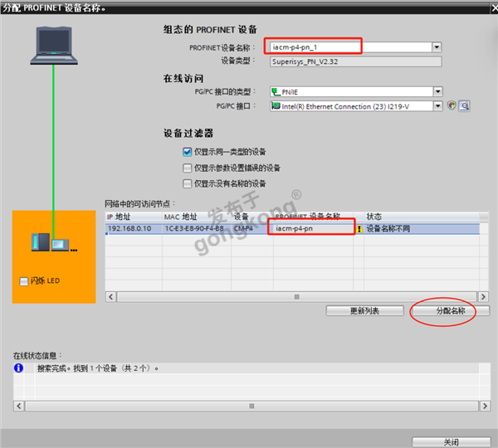Click the Superisys_PN_V2.32 device type field
498x448 pixels.
pyautogui.click(x=356, y=61)
